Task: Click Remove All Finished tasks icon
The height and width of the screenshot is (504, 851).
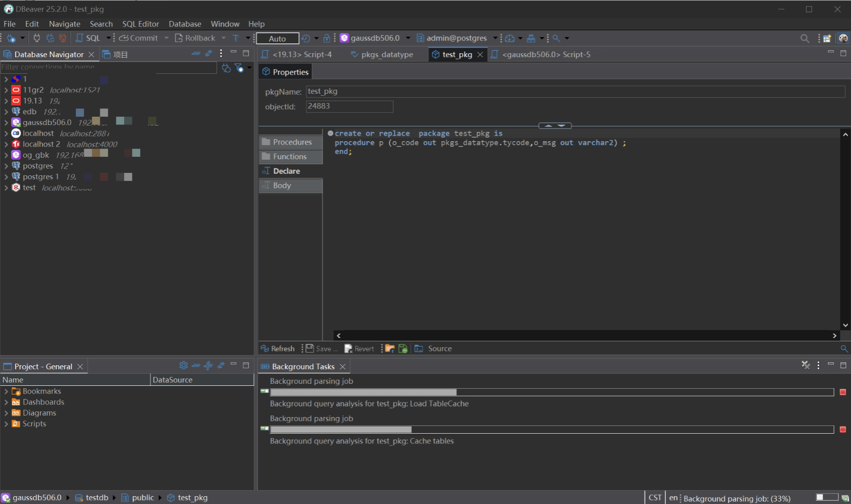Action: click(806, 365)
